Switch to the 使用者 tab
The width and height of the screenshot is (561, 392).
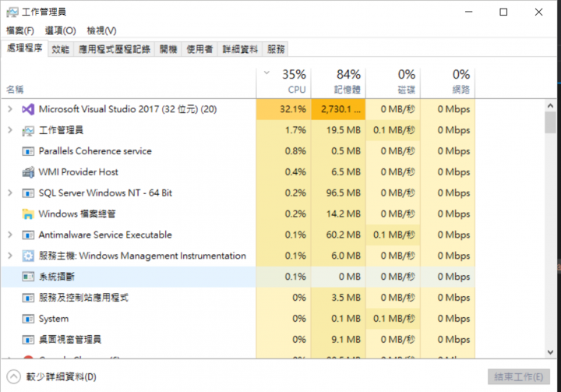click(199, 49)
